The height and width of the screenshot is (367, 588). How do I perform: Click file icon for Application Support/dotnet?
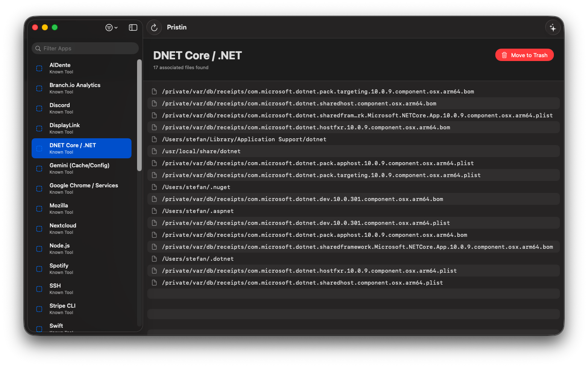(155, 139)
